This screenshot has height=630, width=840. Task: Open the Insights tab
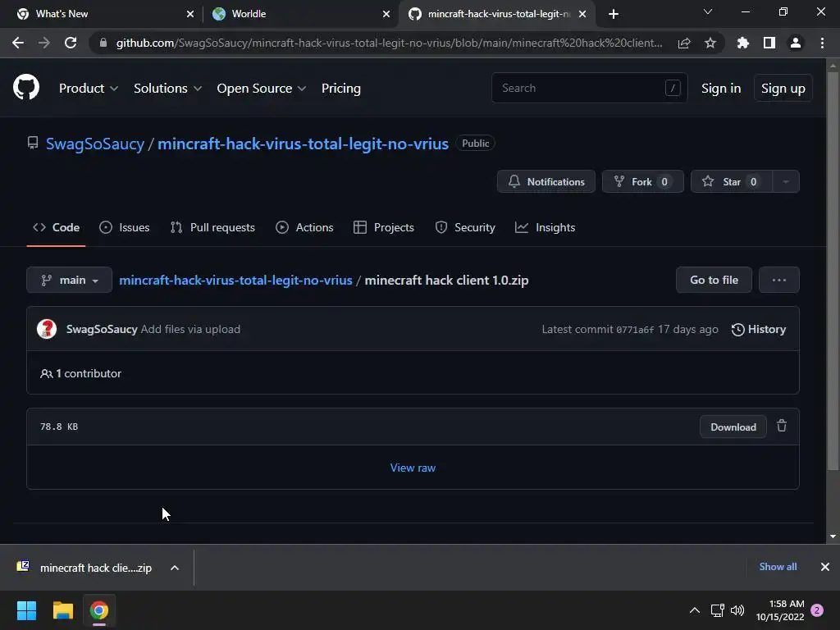point(545,227)
